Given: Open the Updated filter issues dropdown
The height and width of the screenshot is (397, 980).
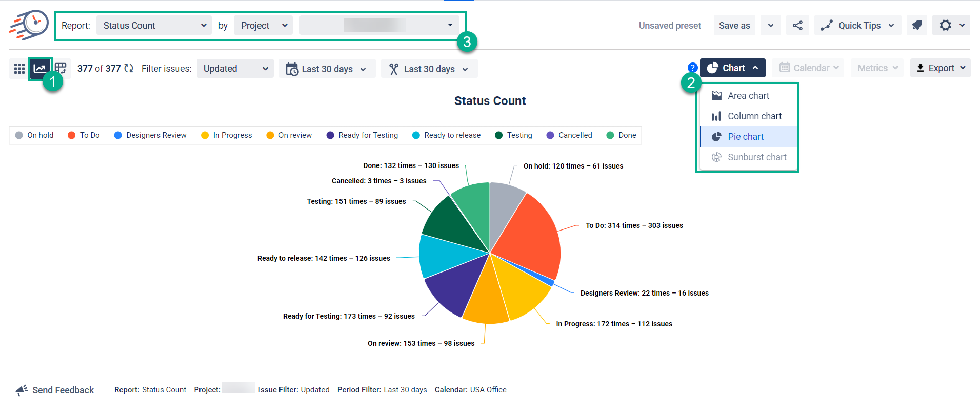Looking at the screenshot, I should click(235, 69).
